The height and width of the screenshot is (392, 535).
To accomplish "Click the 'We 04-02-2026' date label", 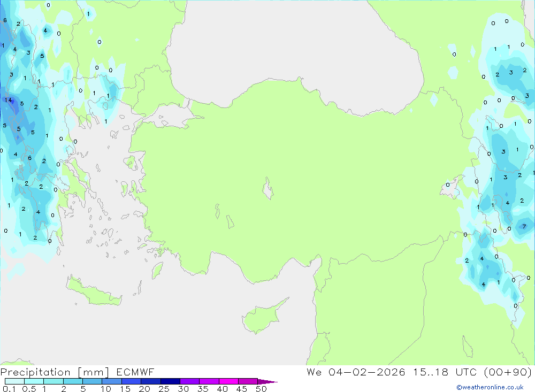I will point(356,372).
